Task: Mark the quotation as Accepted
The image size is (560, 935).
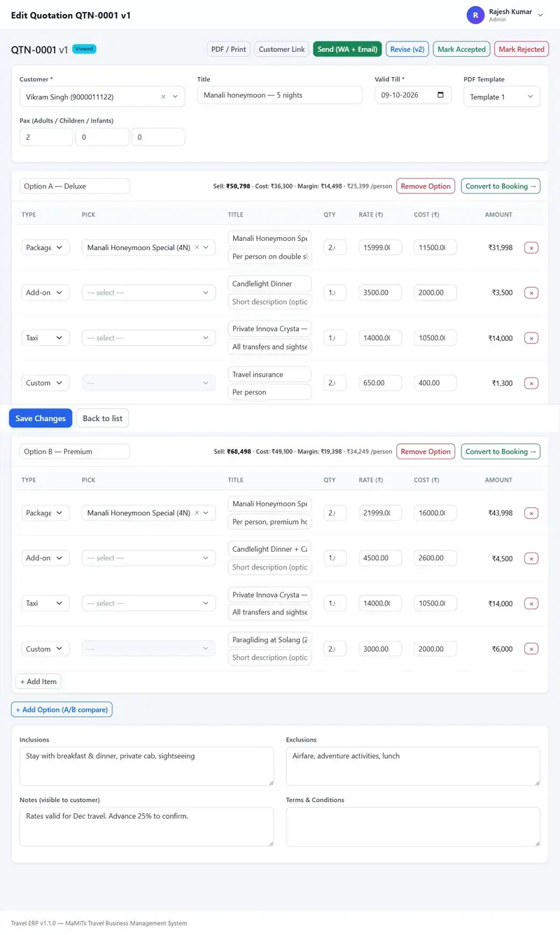Action: click(461, 49)
